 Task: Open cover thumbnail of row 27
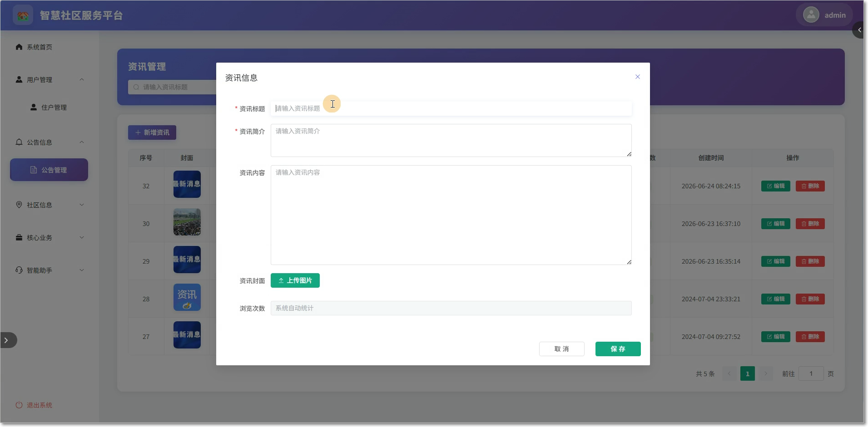[187, 335]
